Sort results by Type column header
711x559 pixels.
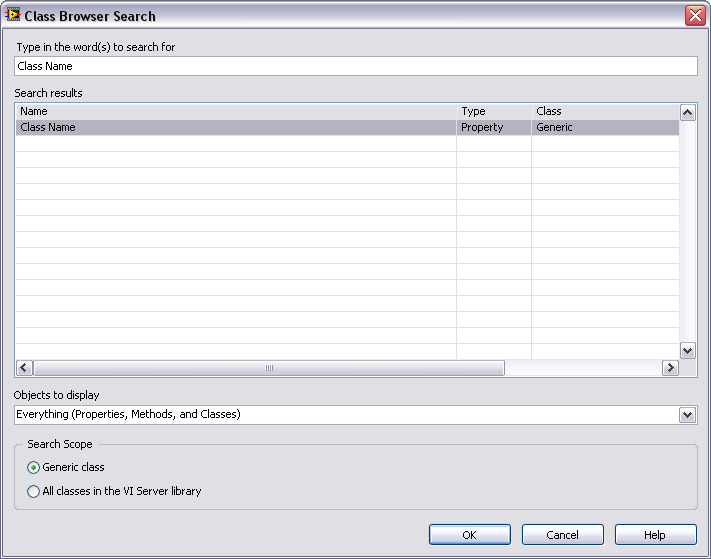[x=493, y=112]
